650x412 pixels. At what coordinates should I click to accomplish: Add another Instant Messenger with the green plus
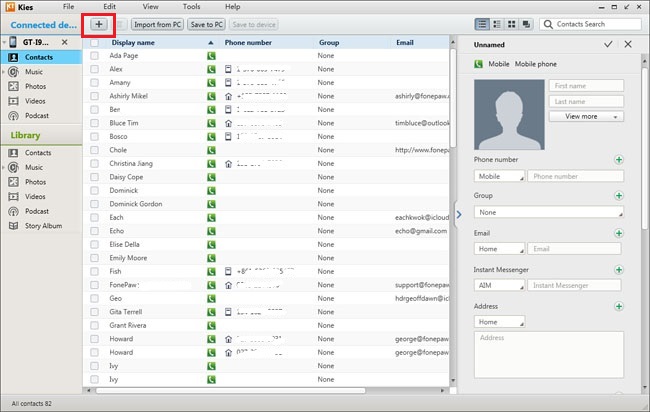point(618,270)
